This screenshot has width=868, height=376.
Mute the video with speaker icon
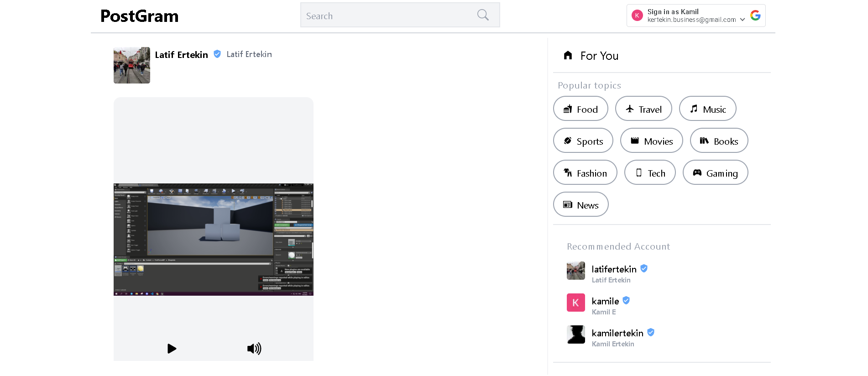pos(254,349)
